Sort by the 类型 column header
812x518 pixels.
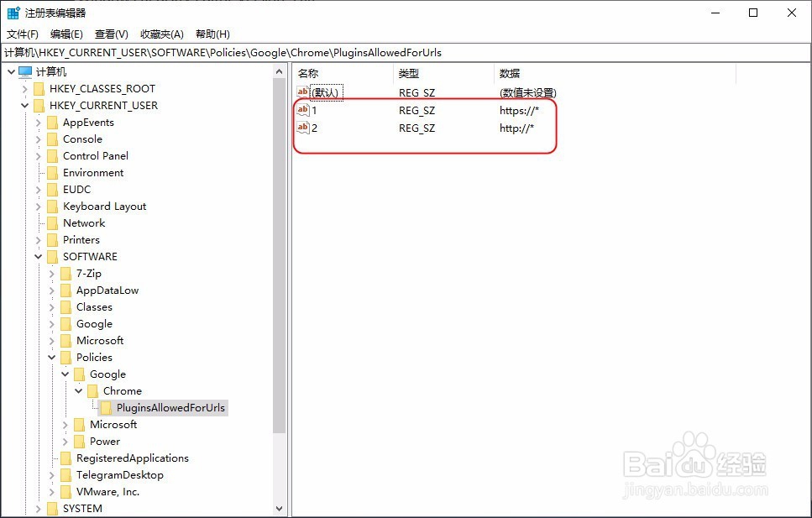444,74
